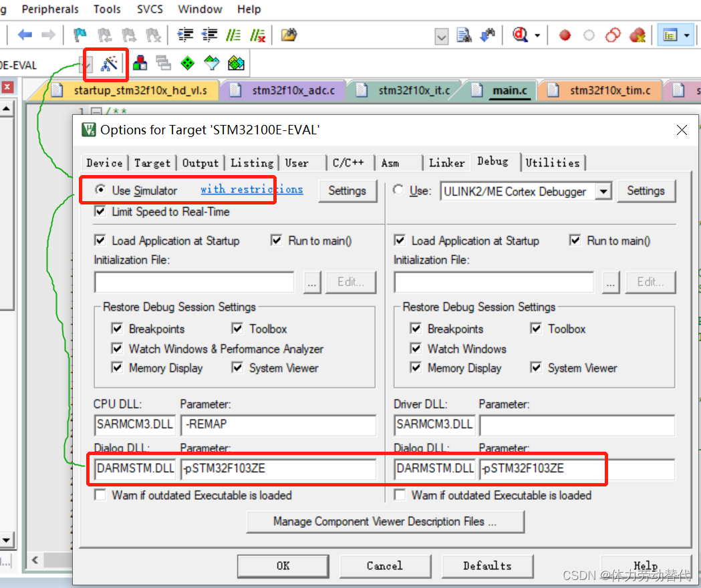
Task: Start/Stop the debug session icon
Action: pos(520,35)
